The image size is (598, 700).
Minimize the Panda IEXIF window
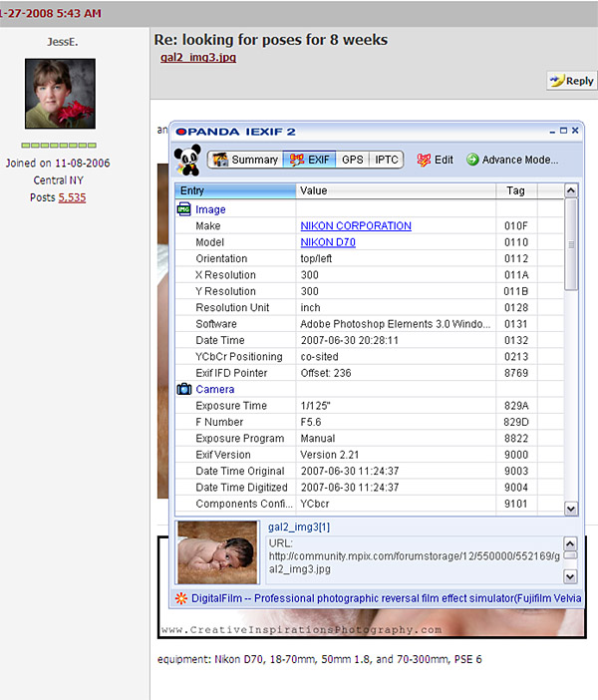pyautogui.click(x=552, y=131)
